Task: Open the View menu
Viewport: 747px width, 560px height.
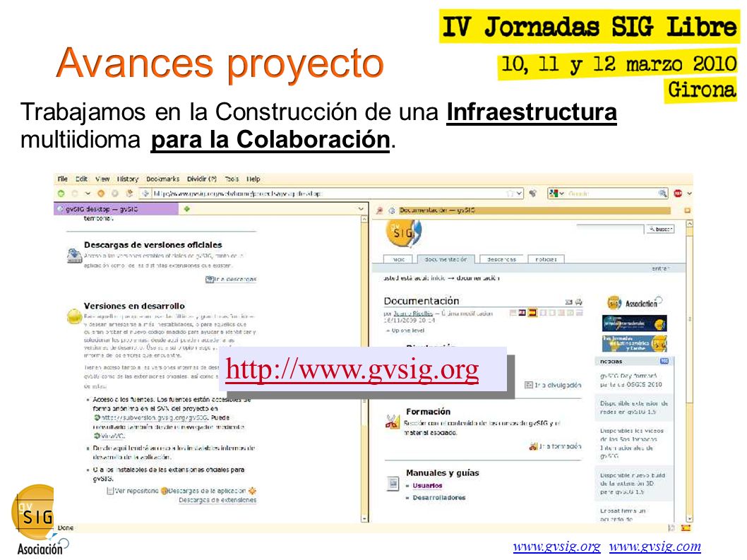Action: click(102, 179)
